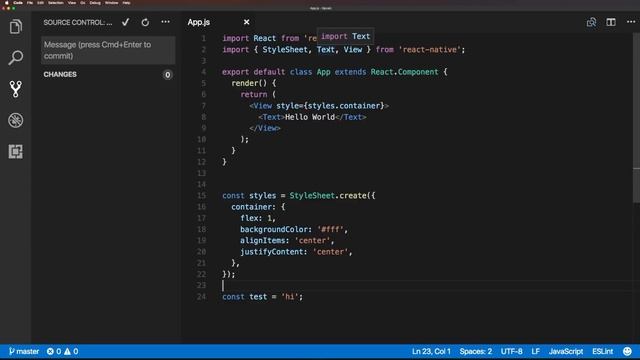The image size is (640, 360).
Task: Click 'flex: 1,' on line 17
Action: 258,218
